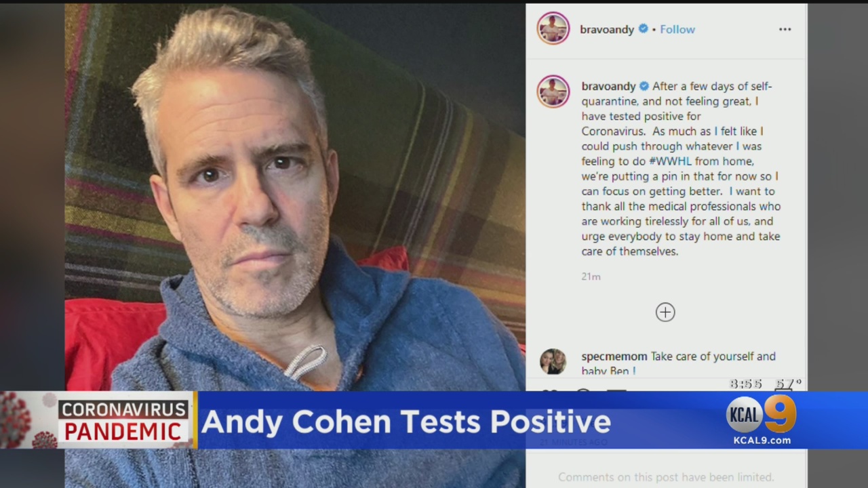Open bravoandy's profile picture in the post header
Viewport: 868px width, 488px height.
pyautogui.click(x=553, y=28)
